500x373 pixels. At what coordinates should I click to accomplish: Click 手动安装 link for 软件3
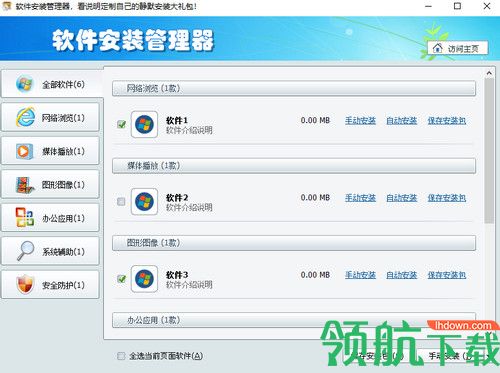360,275
